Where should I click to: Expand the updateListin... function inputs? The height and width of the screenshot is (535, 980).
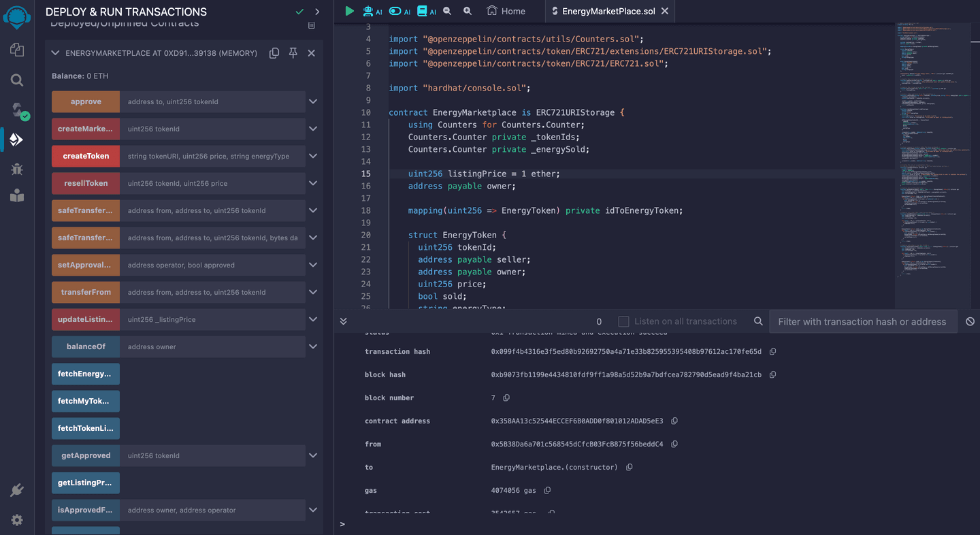point(313,319)
